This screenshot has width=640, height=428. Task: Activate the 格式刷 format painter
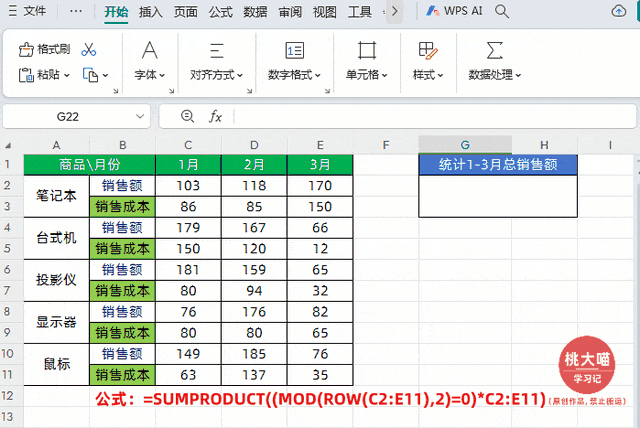(x=44, y=49)
